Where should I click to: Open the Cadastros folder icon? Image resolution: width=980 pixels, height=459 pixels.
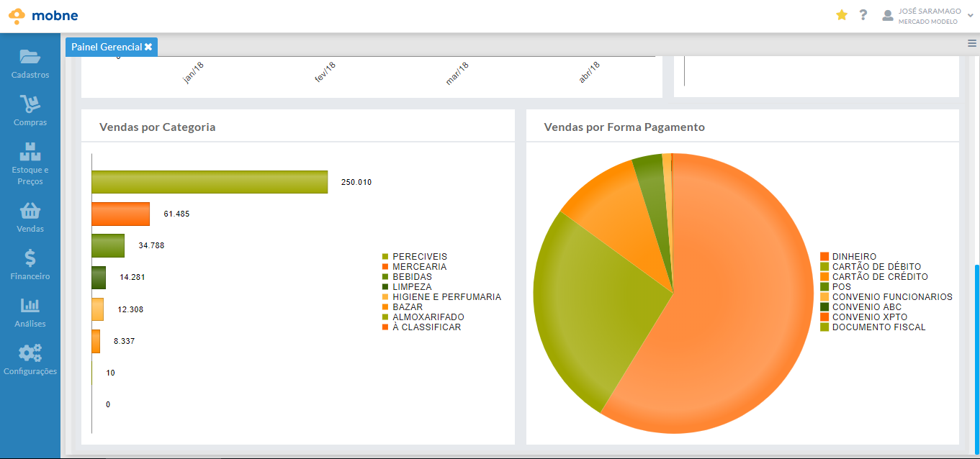[30, 57]
